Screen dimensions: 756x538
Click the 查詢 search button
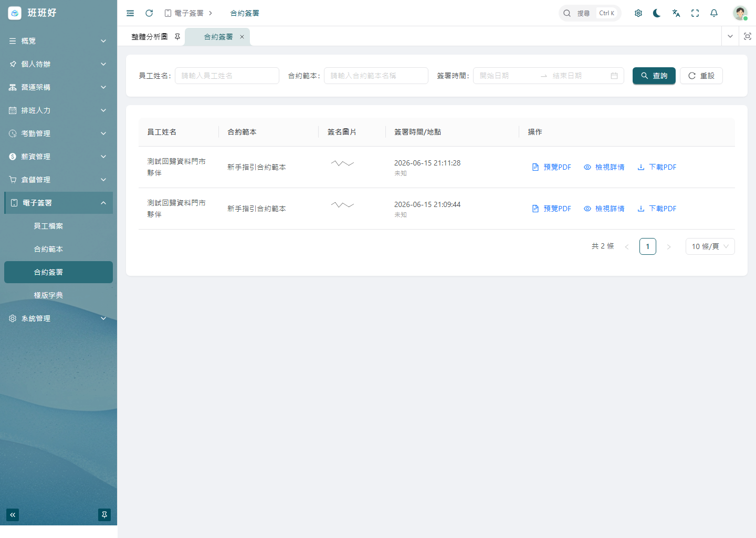pyautogui.click(x=654, y=76)
